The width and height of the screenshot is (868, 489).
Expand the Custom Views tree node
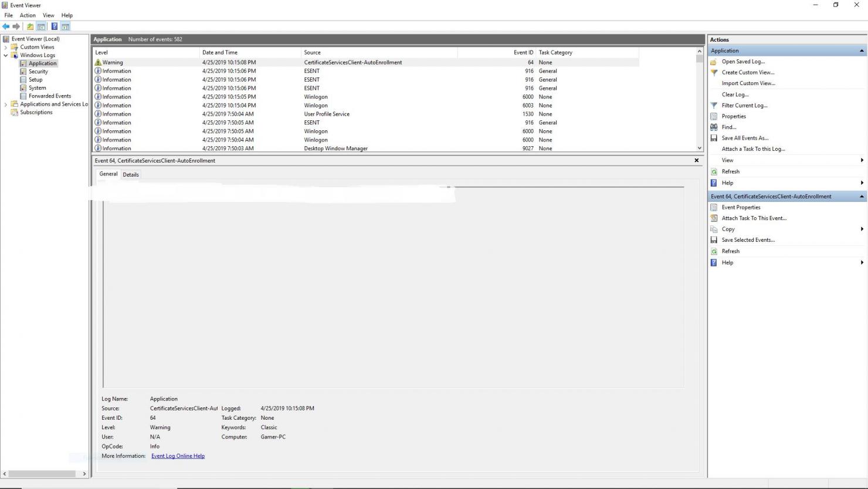point(6,47)
